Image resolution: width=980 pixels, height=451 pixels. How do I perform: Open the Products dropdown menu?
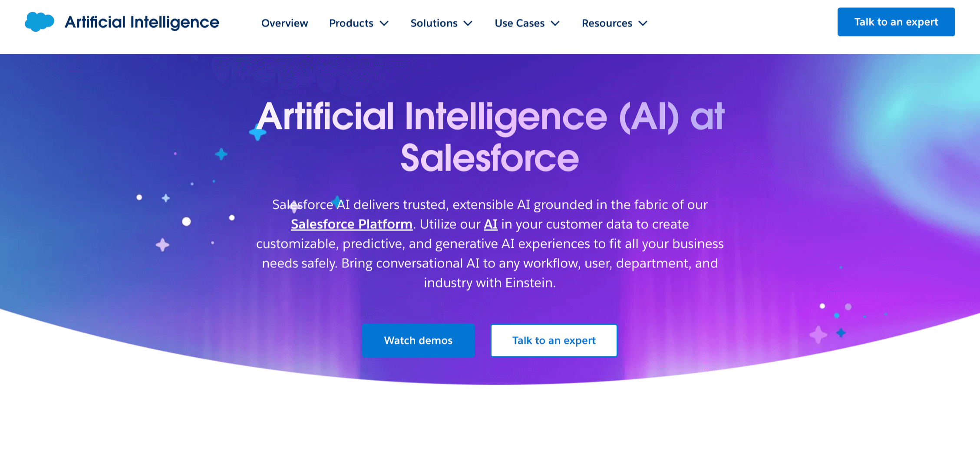click(x=352, y=23)
